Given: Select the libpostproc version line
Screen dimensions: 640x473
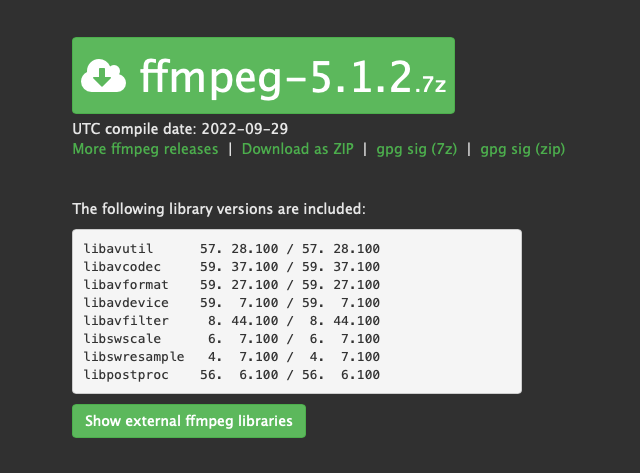Looking at the screenshot, I should [x=232, y=374].
